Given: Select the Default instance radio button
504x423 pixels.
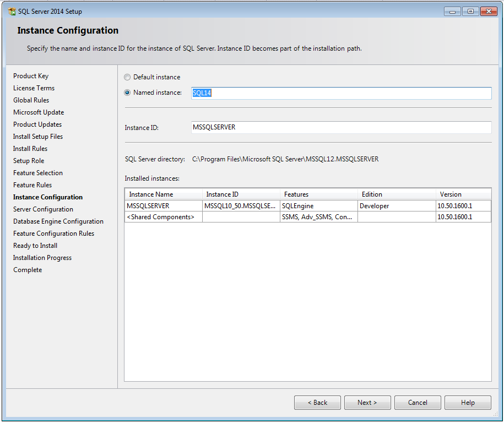Looking at the screenshot, I should click(127, 77).
